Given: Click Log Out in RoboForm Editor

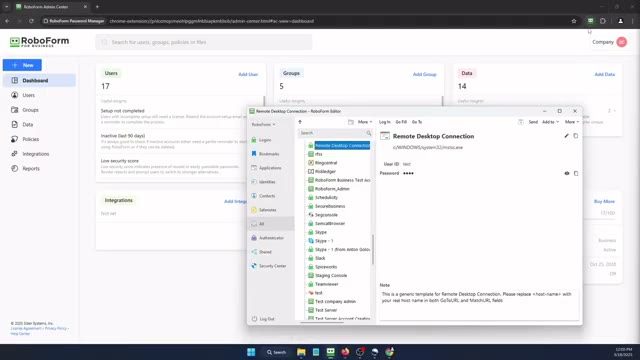Looking at the screenshot, I should point(263,319).
